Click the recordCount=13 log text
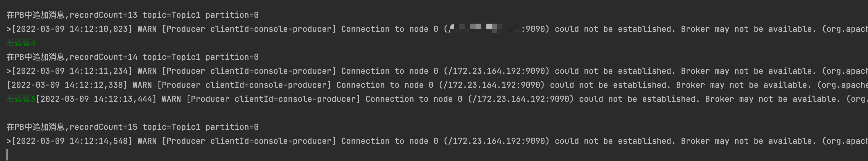868x161 pixels. (x=103, y=15)
